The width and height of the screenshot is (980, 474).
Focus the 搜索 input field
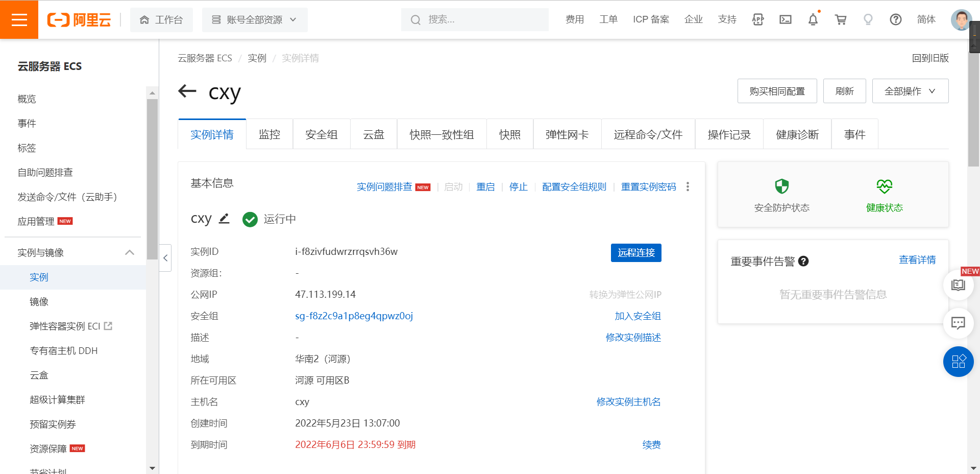[x=475, y=20]
